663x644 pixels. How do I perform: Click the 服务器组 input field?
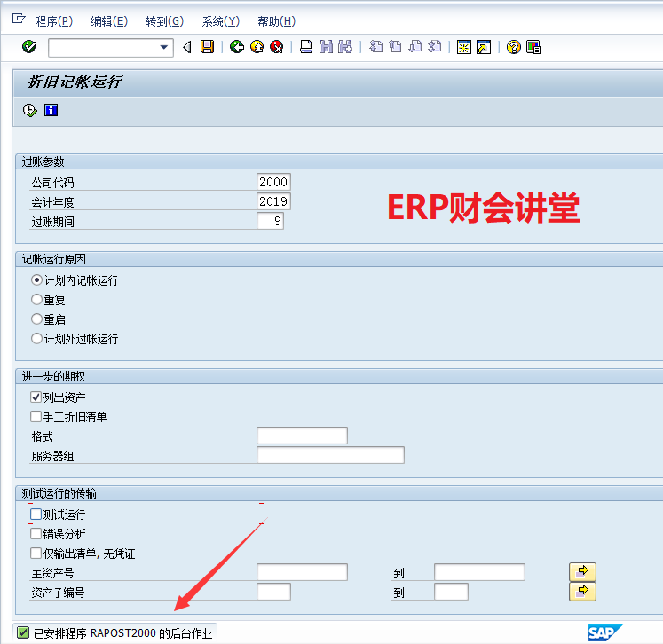(x=330, y=455)
